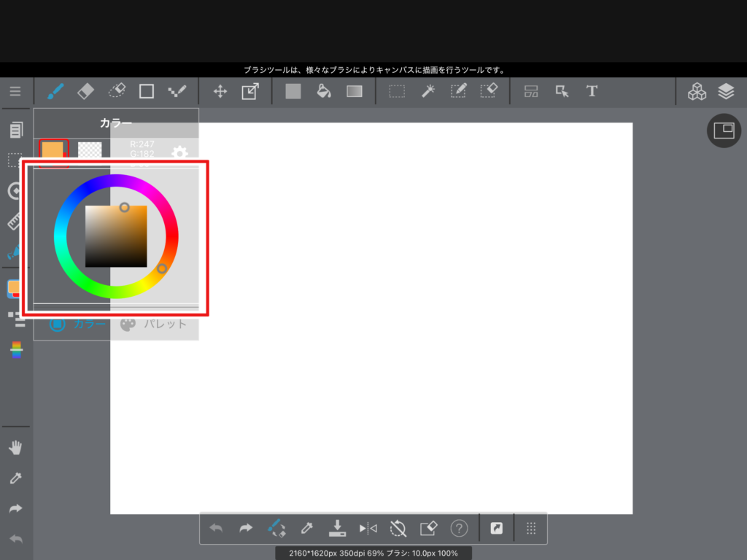Select the Gradient tool
Viewport: 747px width, 560px height.
[355, 91]
